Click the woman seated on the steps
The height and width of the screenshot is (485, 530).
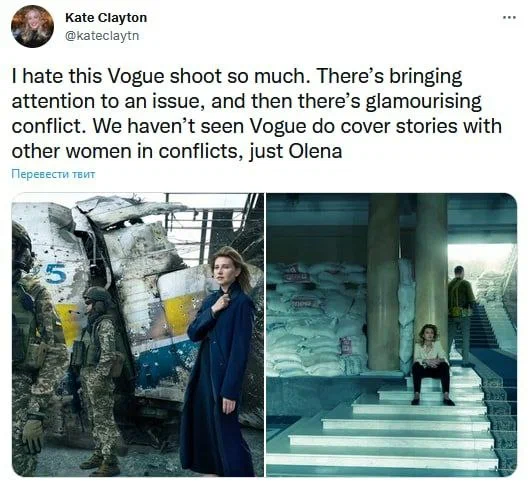pyautogui.click(x=432, y=364)
